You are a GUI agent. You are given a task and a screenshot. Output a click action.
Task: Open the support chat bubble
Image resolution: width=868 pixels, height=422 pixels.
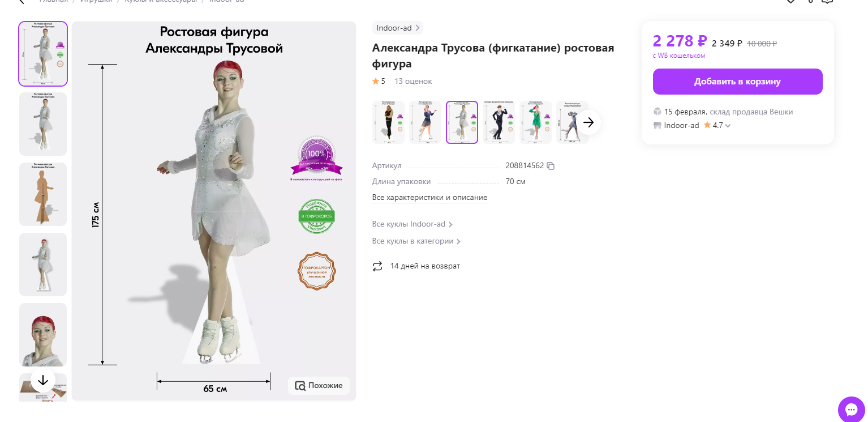852,410
